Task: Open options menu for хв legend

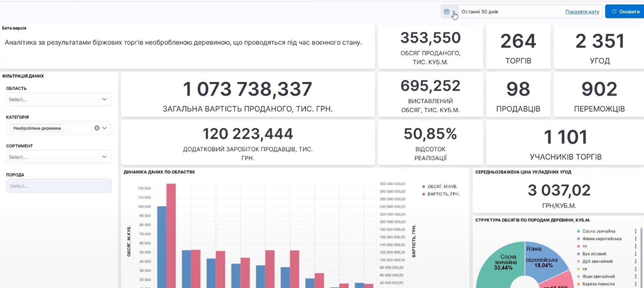Action: 636,269
